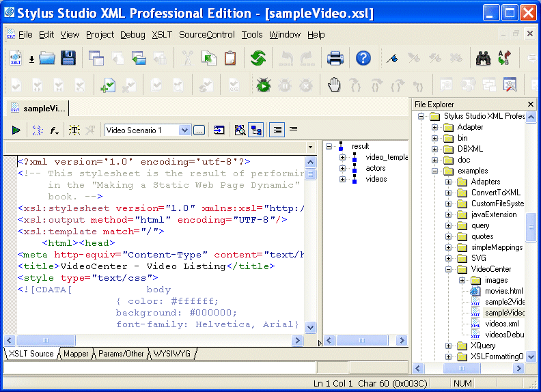The height and width of the screenshot is (392, 541).
Task: Expand the XQuery folder in File Explorer
Action: click(x=449, y=346)
